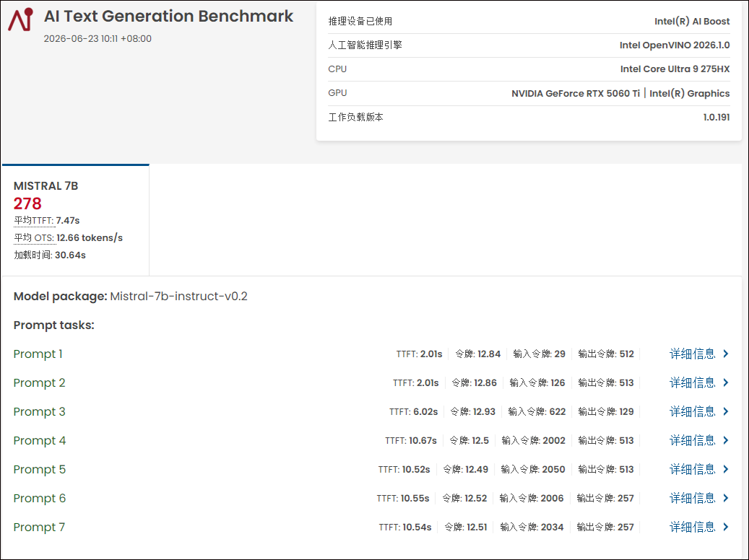Click Prompt 3 输出令牌: 129 value

point(606,412)
